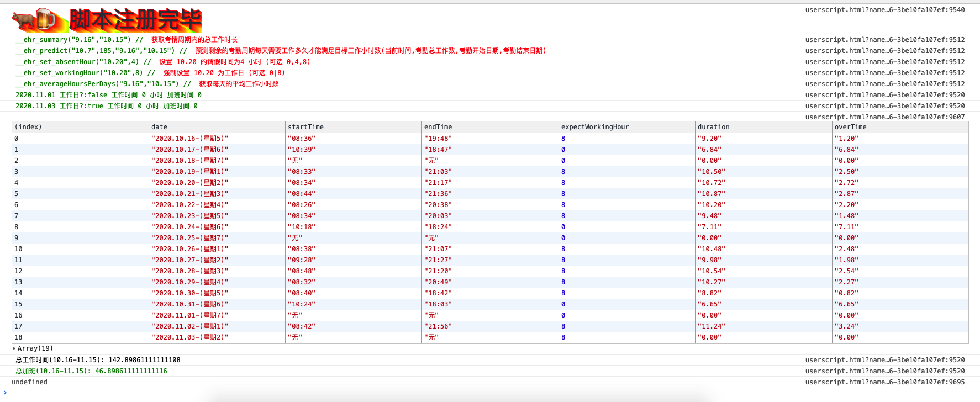This screenshot has height=402, width=980.
Task: Sort table by the duration column header
Action: [763, 127]
